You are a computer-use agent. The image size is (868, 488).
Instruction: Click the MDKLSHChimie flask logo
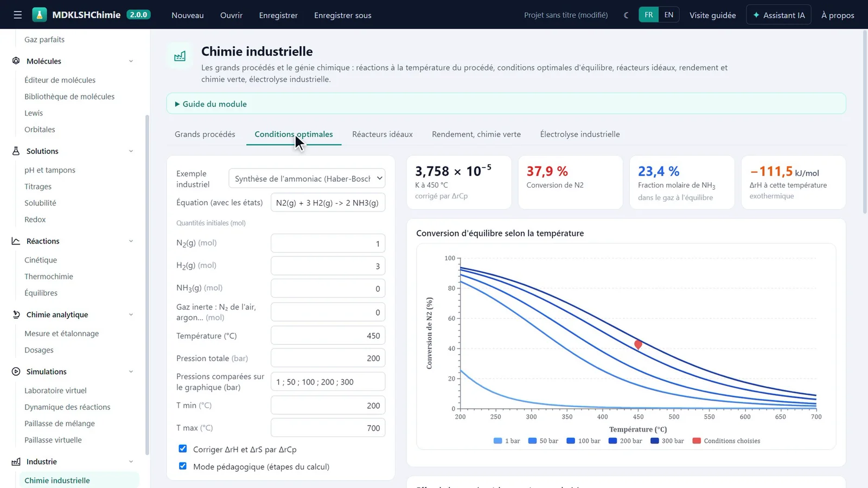(40, 15)
